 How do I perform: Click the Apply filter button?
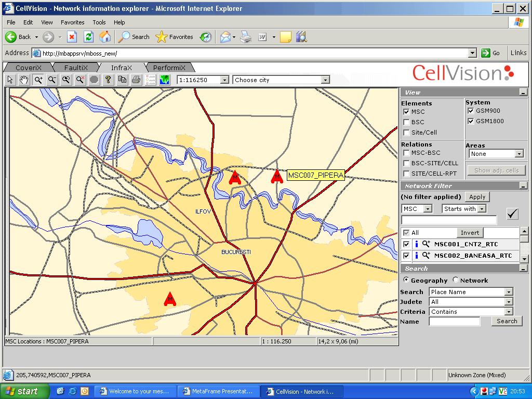point(477,197)
